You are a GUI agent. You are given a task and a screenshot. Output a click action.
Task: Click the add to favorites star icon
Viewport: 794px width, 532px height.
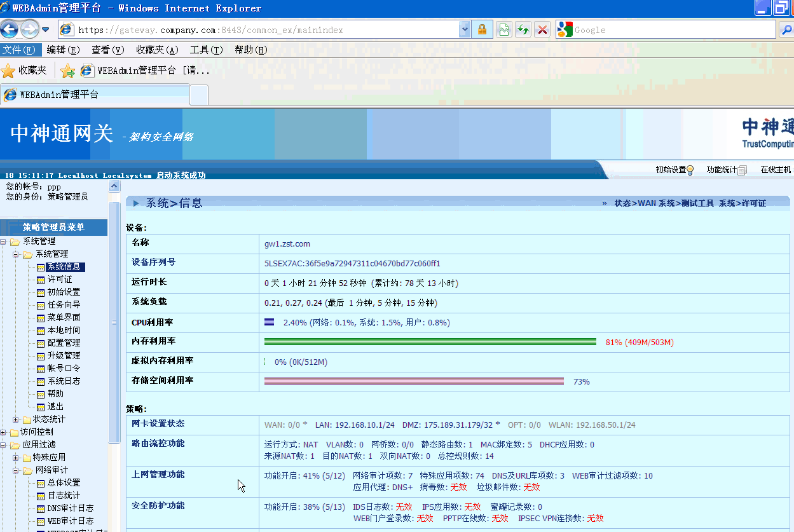(x=67, y=71)
